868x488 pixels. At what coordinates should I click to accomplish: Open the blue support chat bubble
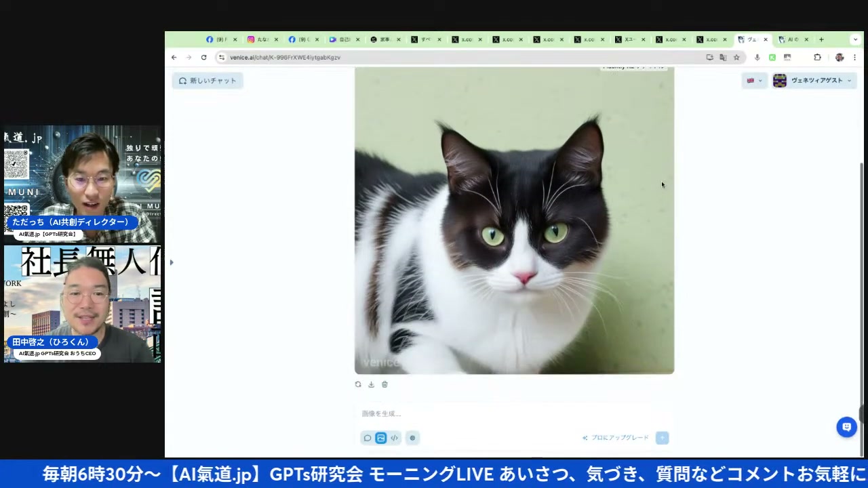(x=846, y=427)
